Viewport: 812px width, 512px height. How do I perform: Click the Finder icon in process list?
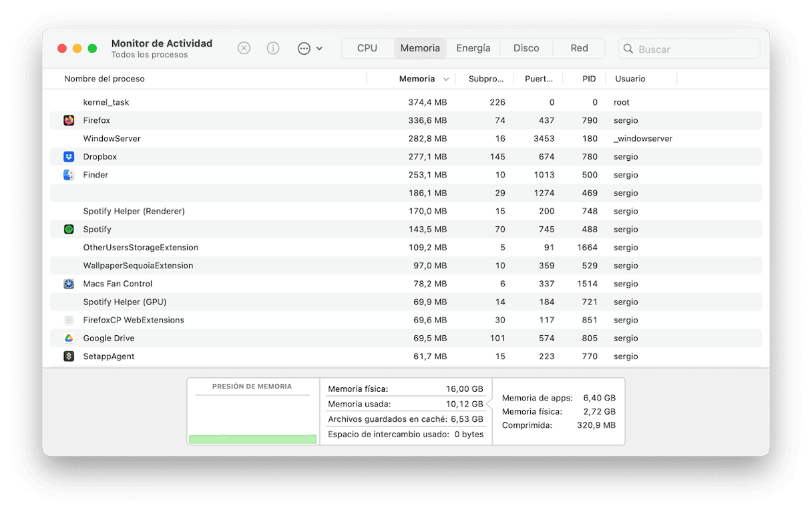tap(69, 175)
